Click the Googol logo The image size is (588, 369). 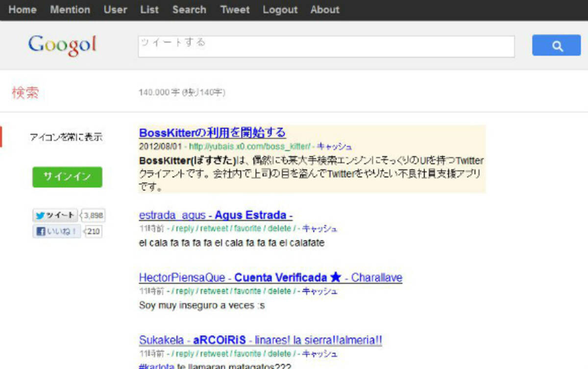62,46
